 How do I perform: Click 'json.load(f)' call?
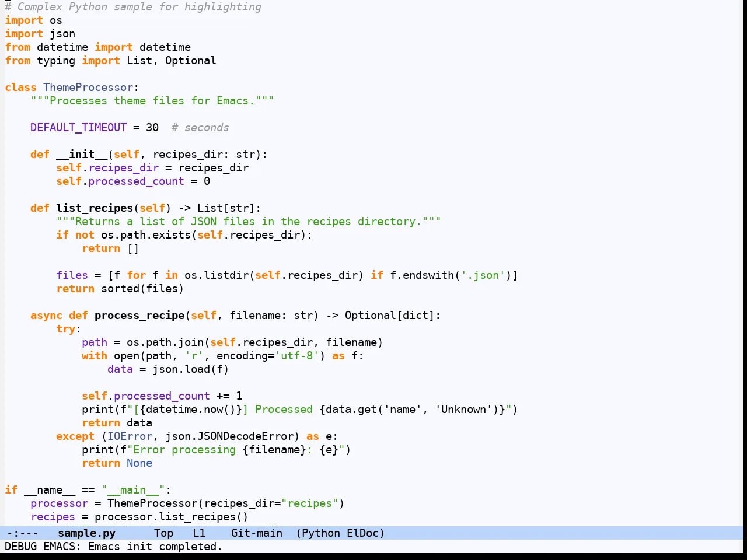[x=191, y=369]
